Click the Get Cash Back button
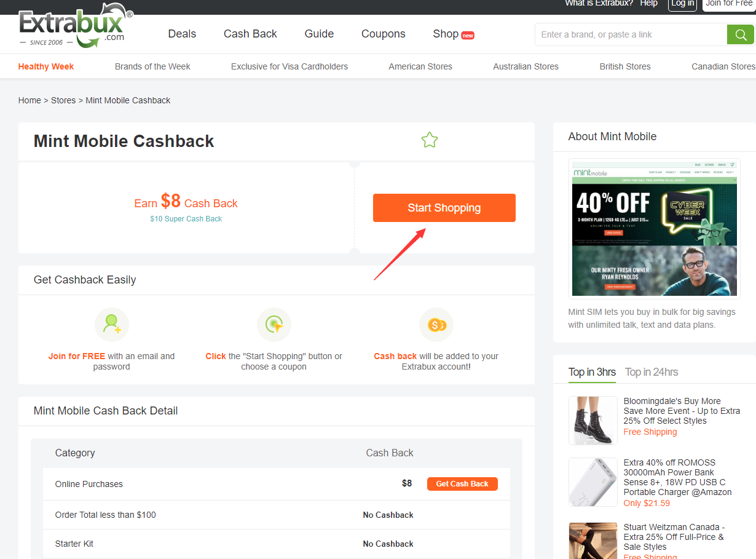 [x=462, y=484]
